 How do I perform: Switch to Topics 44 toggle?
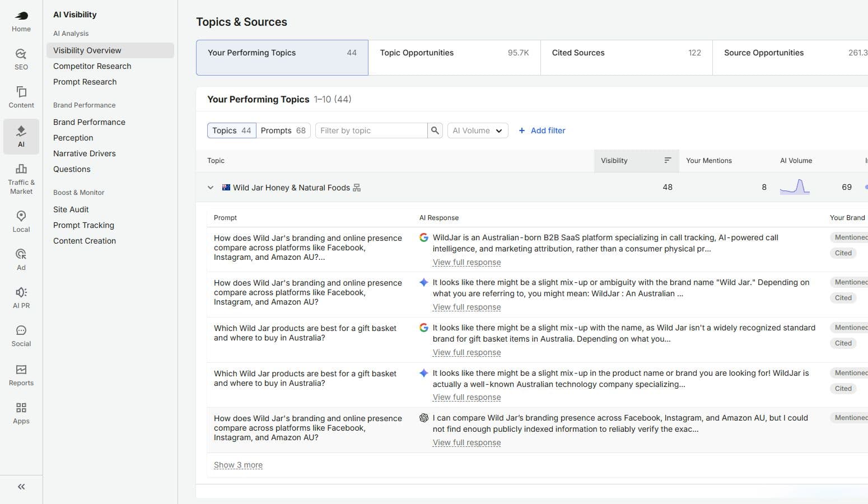click(232, 130)
